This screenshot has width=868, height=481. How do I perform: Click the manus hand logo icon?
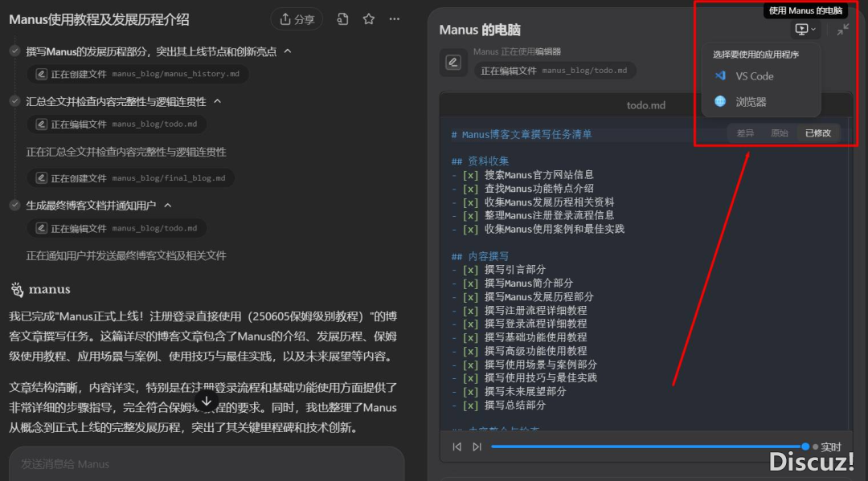[17, 289]
